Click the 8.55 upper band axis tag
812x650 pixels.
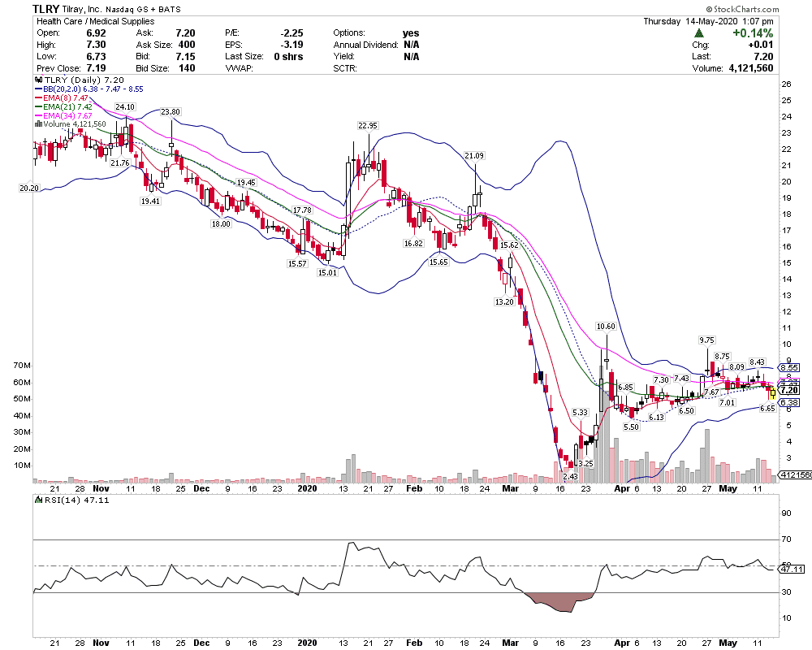pyautogui.click(x=790, y=367)
